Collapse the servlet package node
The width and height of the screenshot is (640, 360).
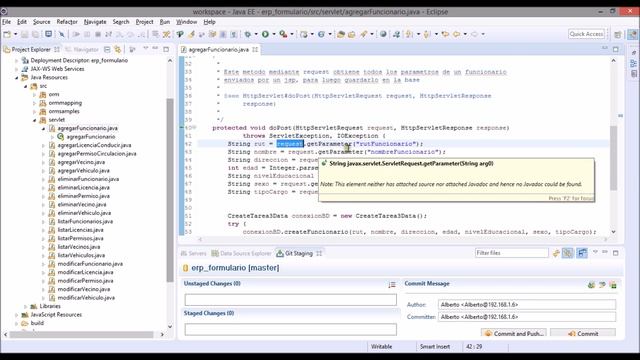pyautogui.click(x=34, y=120)
